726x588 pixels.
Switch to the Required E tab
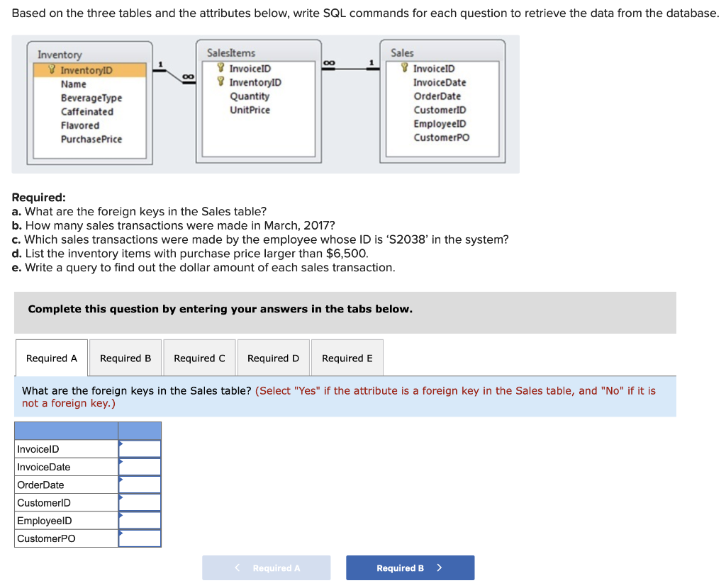(x=347, y=358)
